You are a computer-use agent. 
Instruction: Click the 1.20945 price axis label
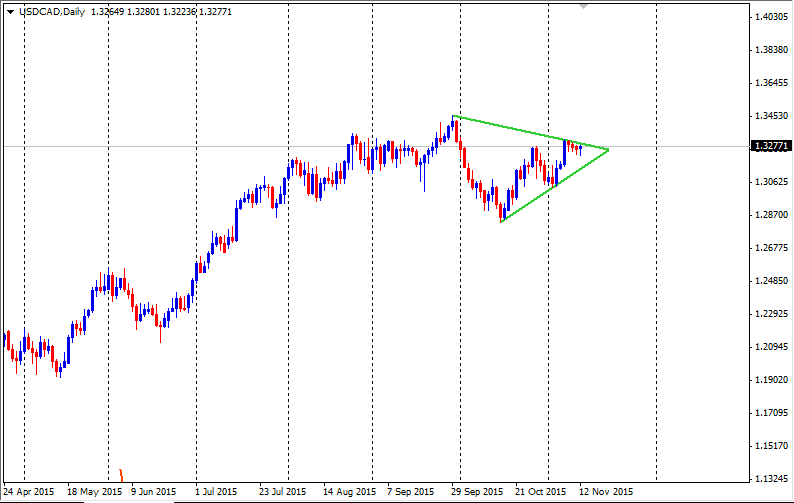(x=771, y=347)
